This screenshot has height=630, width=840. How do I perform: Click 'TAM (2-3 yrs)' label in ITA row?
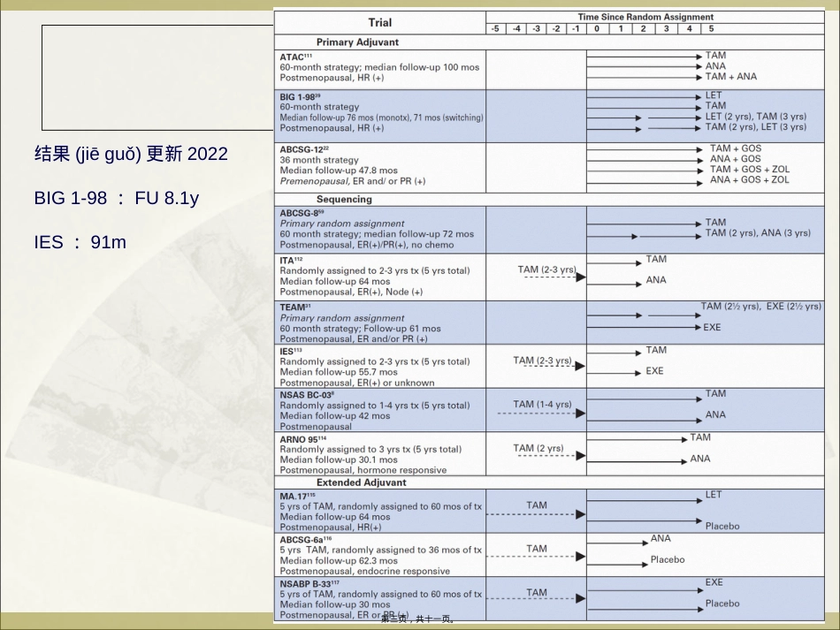pos(547,269)
